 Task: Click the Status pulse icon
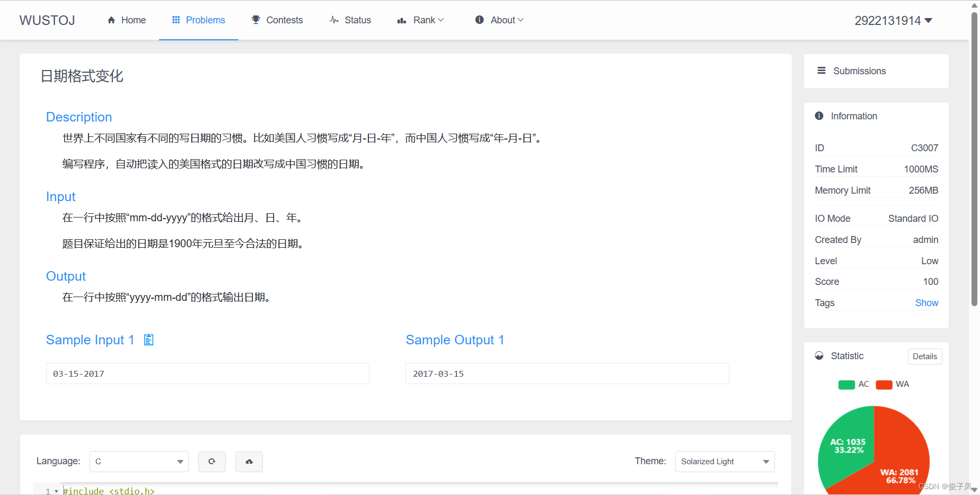pyautogui.click(x=334, y=20)
